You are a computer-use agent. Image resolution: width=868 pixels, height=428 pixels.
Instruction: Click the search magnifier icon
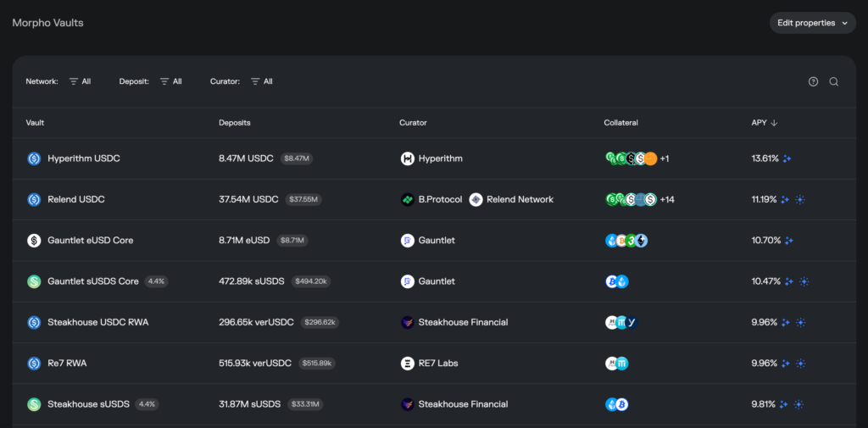(x=834, y=81)
